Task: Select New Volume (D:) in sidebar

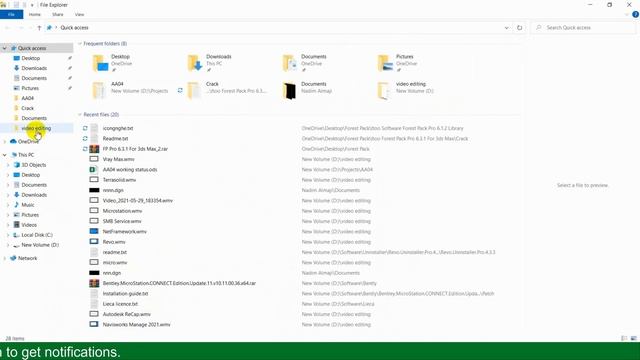Action: click(40, 245)
